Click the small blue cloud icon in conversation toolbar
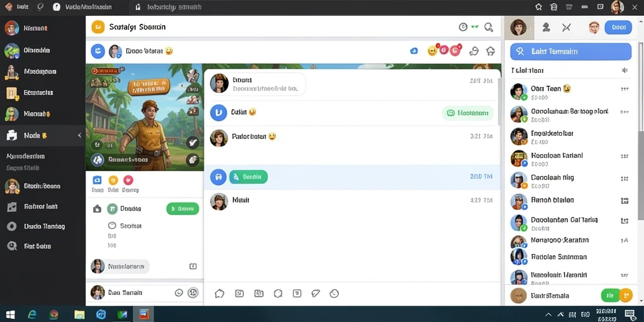 click(414, 51)
